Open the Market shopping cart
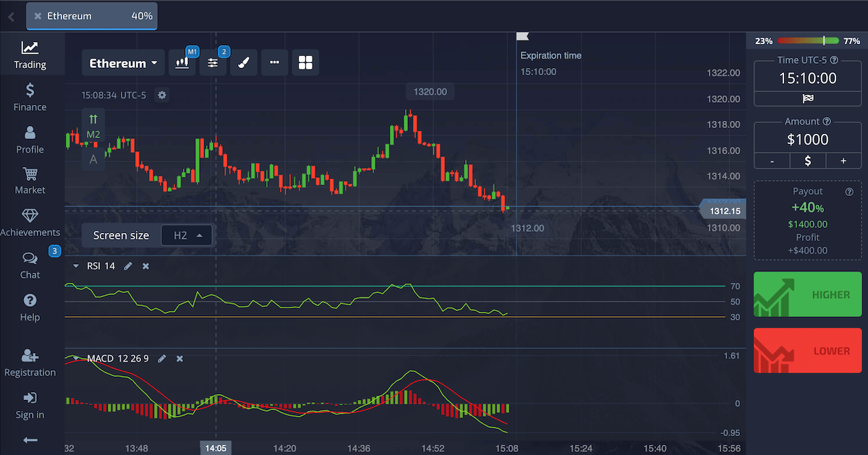The image size is (868, 455). pyautogui.click(x=30, y=181)
